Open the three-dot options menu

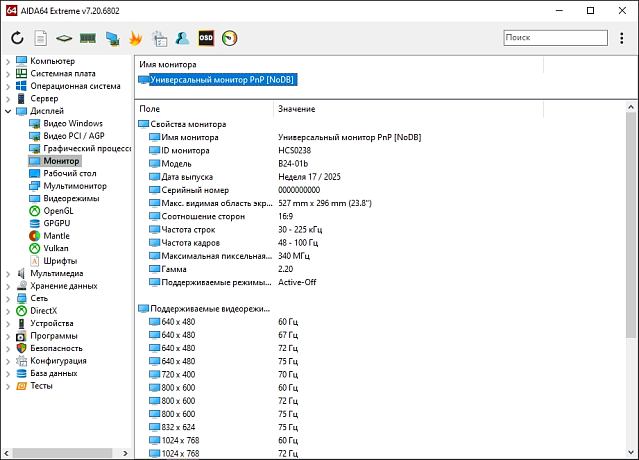click(x=622, y=38)
